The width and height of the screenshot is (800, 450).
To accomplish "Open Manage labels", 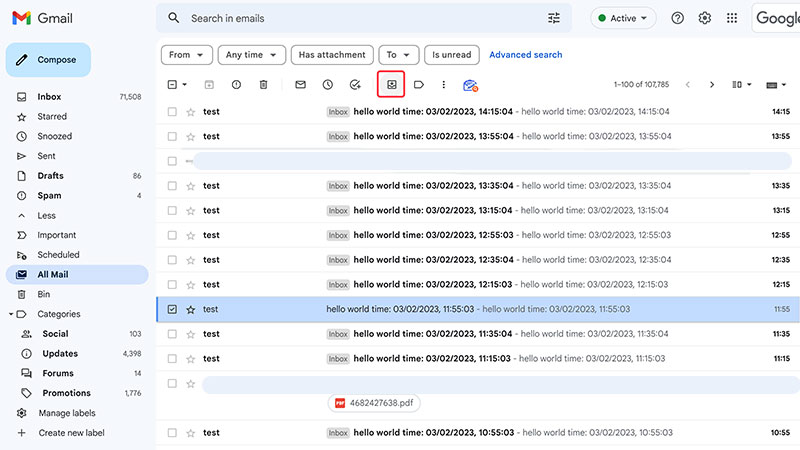I will (66, 413).
